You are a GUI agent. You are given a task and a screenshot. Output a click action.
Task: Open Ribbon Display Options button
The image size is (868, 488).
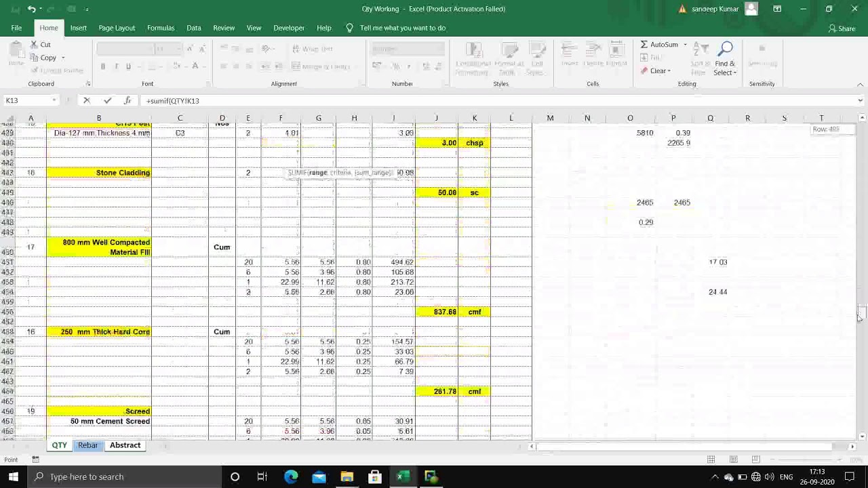click(777, 9)
